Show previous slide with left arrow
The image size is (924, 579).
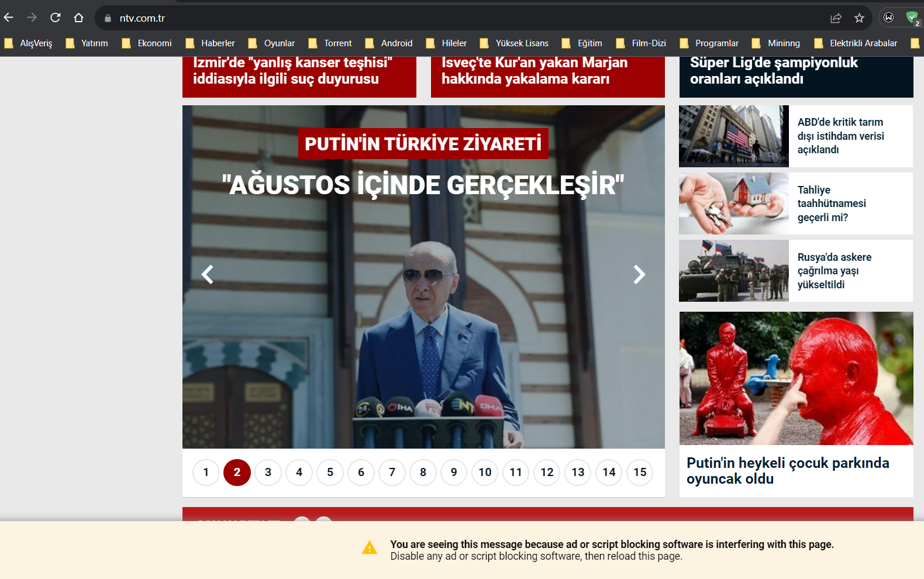click(x=208, y=274)
